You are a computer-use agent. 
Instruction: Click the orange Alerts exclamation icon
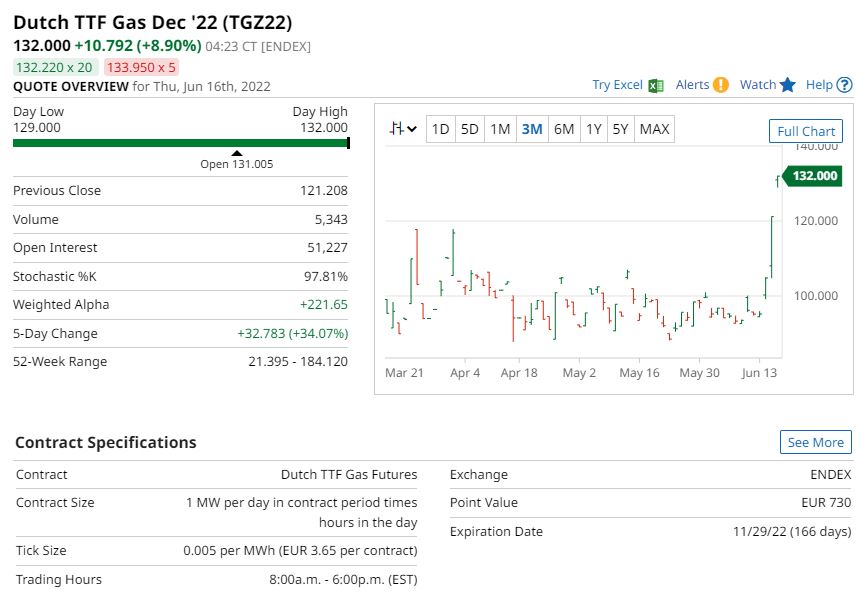point(721,85)
